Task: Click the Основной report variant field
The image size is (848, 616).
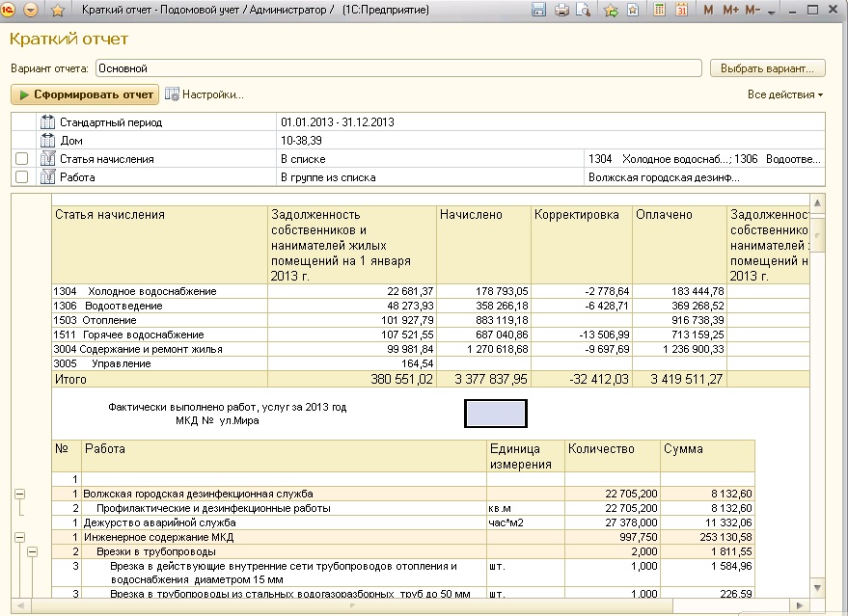Action: pyautogui.click(x=398, y=68)
